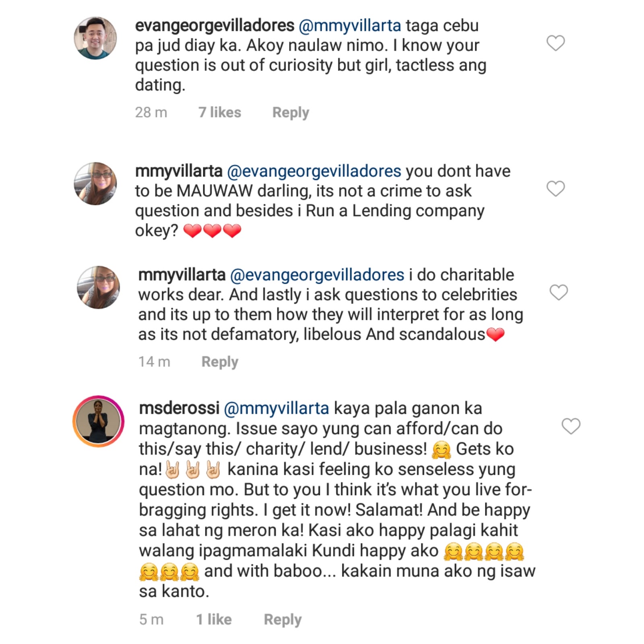Open evangeorgevilladores profile picture

[x=95, y=38]
